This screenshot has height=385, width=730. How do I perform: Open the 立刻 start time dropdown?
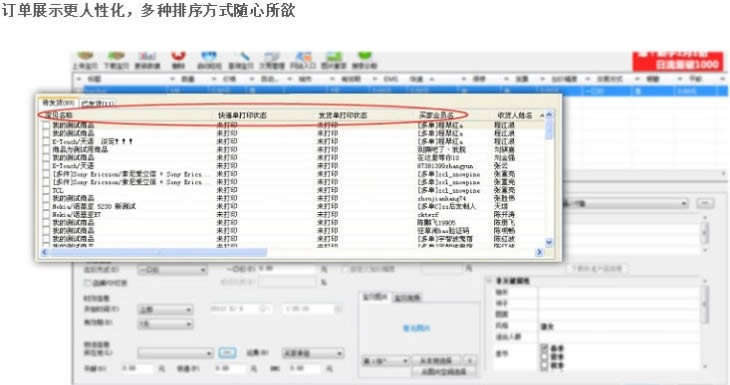coord(165,310)
